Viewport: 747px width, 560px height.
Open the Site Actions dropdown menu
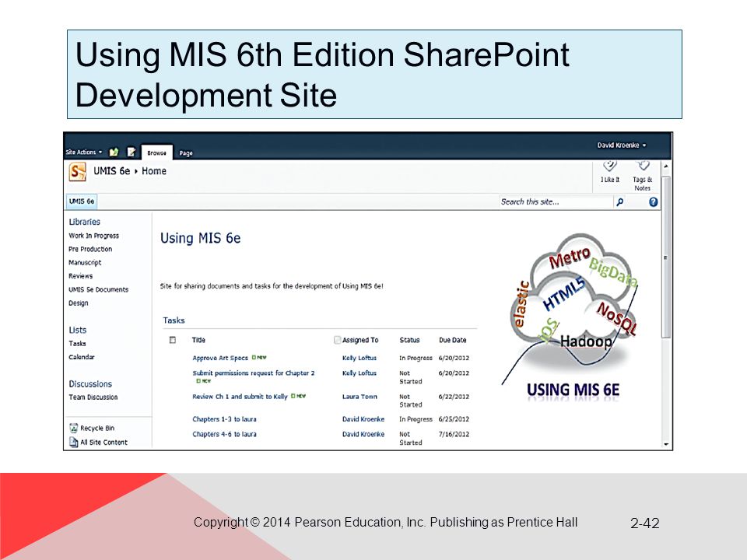[x=84, y=152]
